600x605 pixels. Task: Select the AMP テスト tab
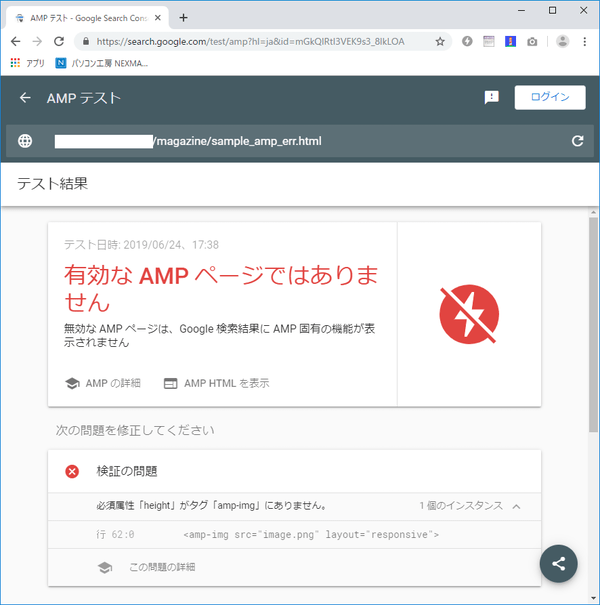(x=87, y=18)
